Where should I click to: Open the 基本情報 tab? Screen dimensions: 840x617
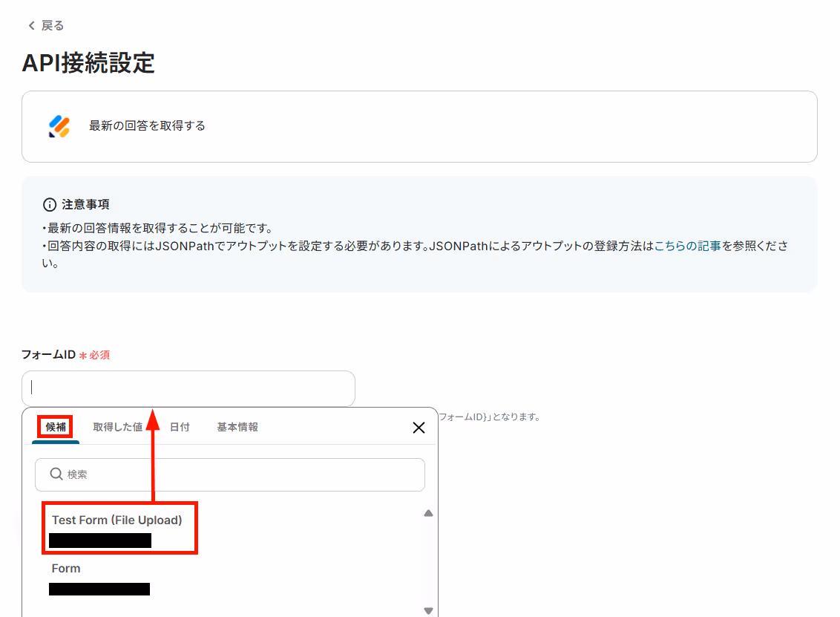237,427
